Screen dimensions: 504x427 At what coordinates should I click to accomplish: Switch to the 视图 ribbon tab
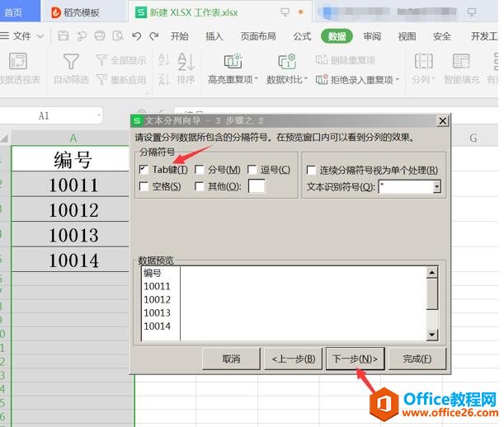[x=407, y=36]
